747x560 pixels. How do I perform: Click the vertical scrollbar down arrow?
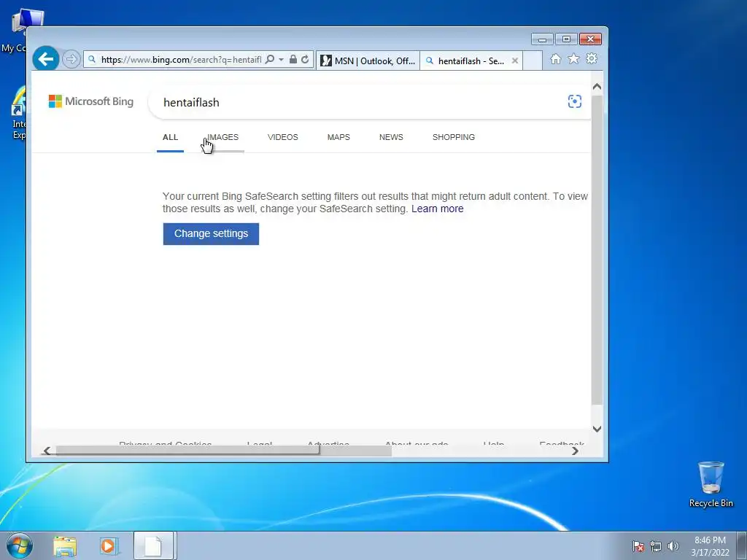pos(597,429)
